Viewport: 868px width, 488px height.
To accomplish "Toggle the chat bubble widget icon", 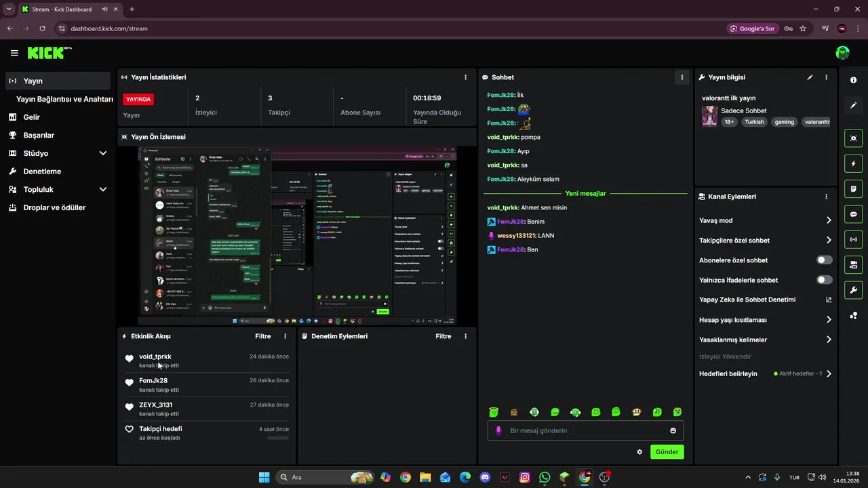I will (x=853, y=214).
